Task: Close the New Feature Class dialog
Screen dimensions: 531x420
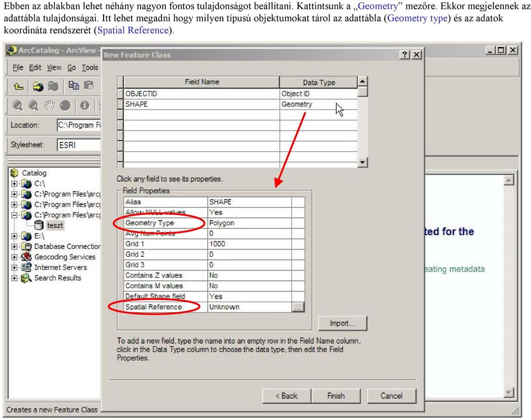Action: (417, 55)
